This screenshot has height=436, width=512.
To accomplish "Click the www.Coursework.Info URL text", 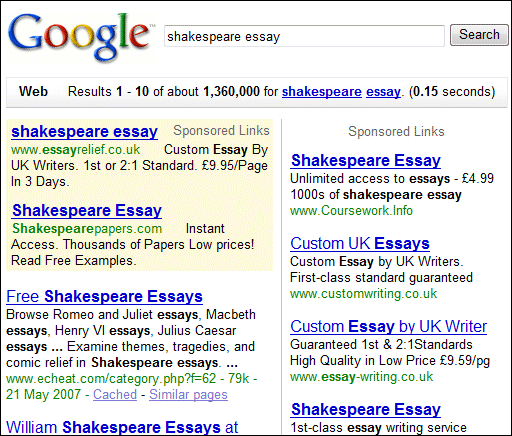I will (x=351, y=211).
